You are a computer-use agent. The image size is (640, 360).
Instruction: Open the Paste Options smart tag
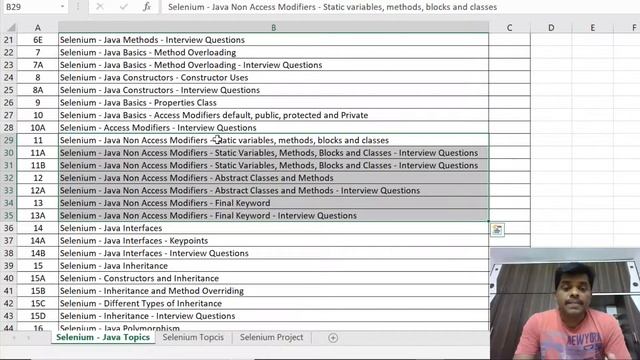point(497,230)
